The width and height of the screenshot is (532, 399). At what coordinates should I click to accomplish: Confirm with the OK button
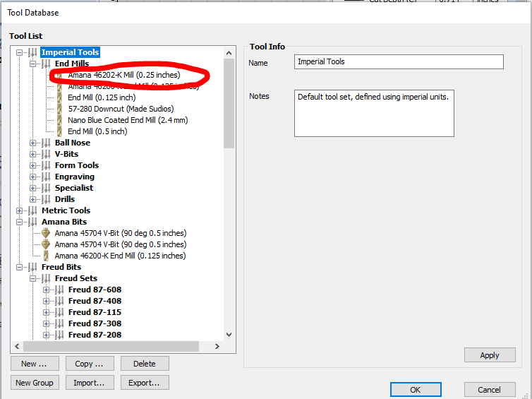point(416,390)
